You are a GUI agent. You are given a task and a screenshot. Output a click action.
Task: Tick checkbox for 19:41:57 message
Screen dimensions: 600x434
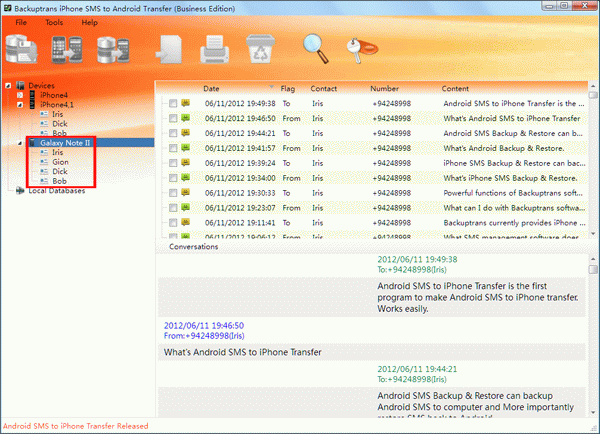tap(173, 148)
